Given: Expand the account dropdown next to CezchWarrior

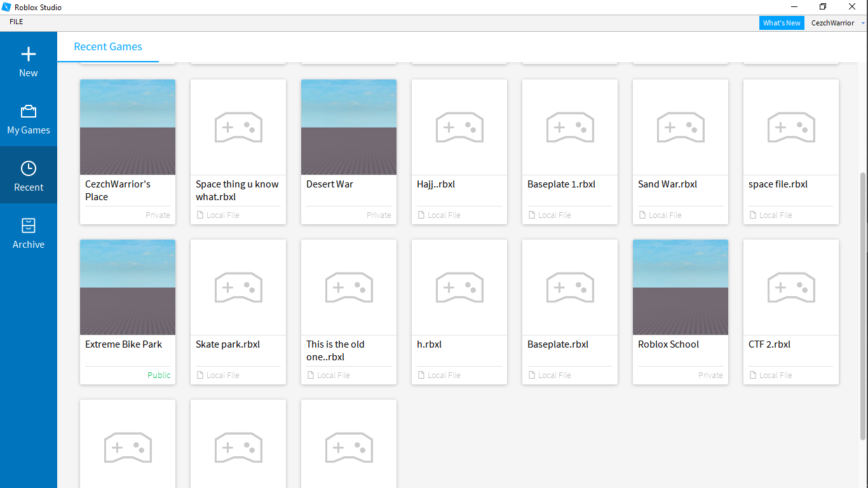Looking at the screenshot, I should [x=862, y=23].
